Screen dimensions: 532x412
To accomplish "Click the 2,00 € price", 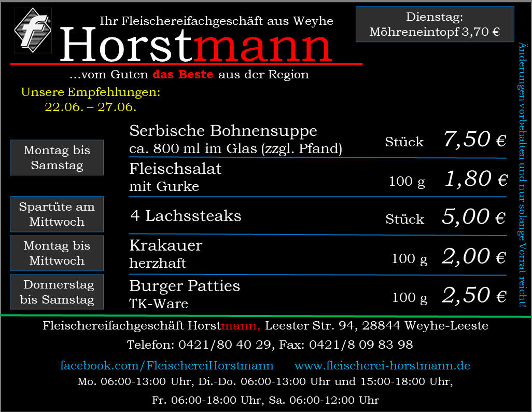I will coord(474,256).
